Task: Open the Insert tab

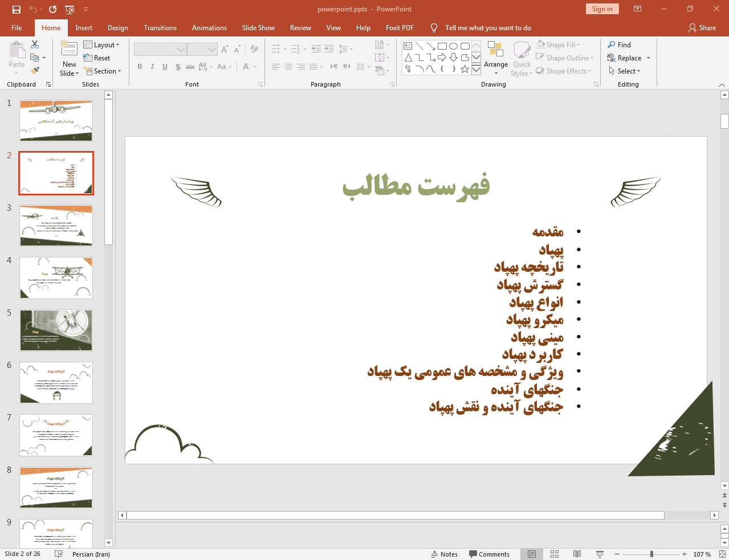Action: tap(84, 27)
